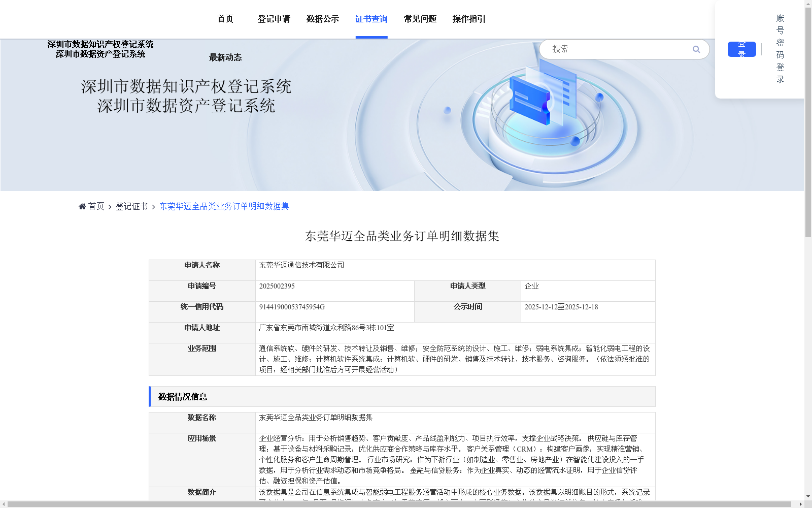This screenshot has width=812, height=508.
Task: Open the 常见问题 navigation tab
Action: pos(420,19)
